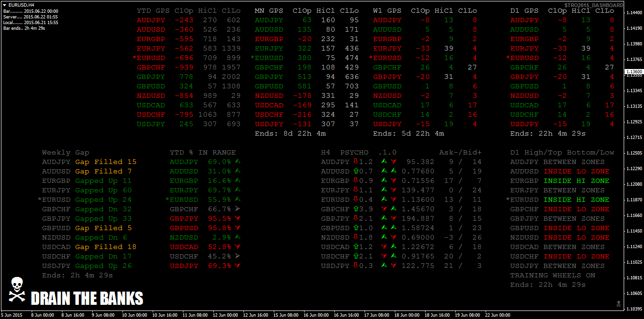Click the DRAIN THE BANKS text
The width and height of the screenshot is (644, 319).
tap(87, 299)
